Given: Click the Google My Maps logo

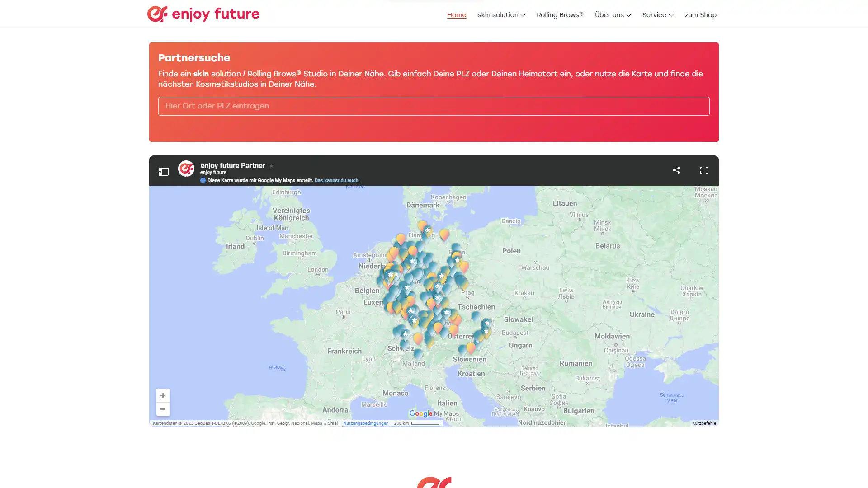Looking at the screenshot, I should pos(434,414).
